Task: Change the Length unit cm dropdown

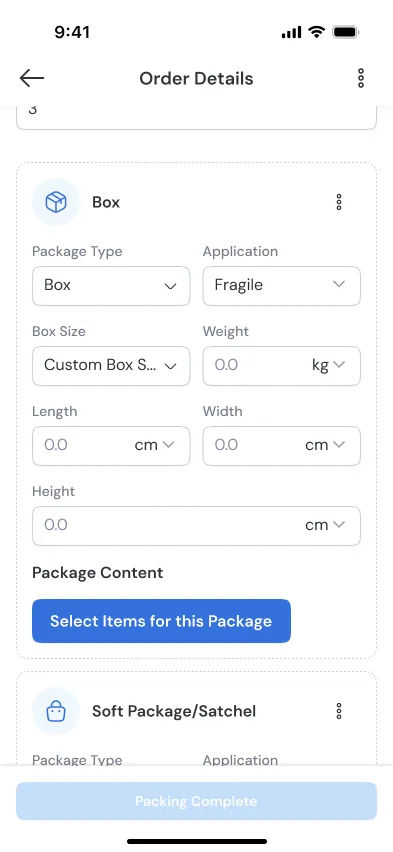Action: [154, 445]
